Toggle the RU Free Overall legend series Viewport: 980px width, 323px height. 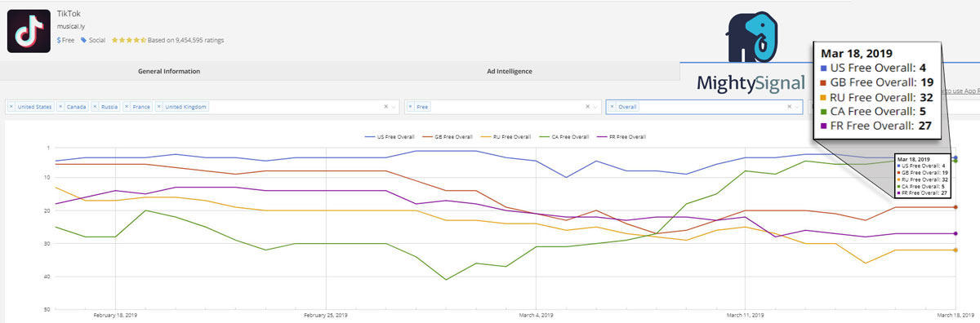tap(505, 136)
